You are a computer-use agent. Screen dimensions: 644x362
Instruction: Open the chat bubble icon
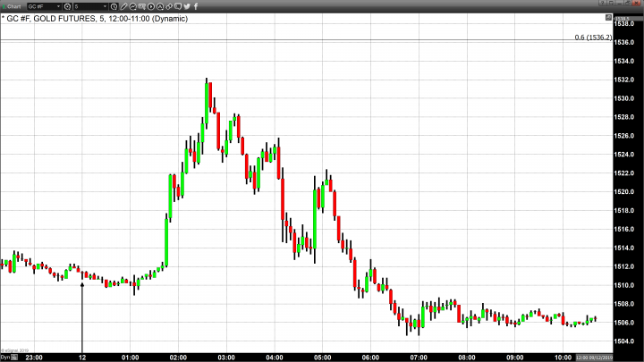tap(178, 6)
